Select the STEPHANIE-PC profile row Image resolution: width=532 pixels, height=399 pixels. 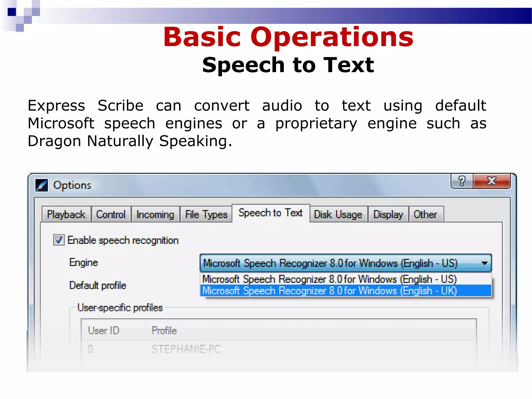[x=279, y=349]
